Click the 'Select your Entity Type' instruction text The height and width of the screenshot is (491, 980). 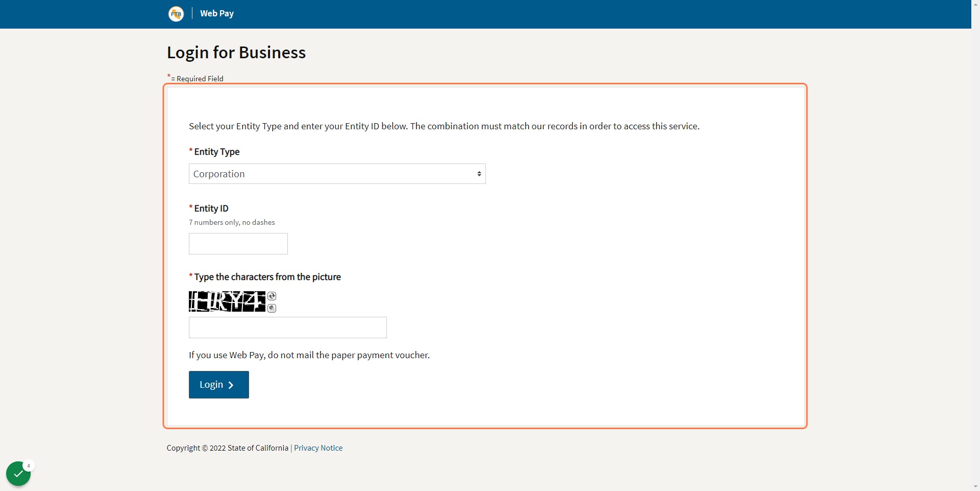click(444, 126)
